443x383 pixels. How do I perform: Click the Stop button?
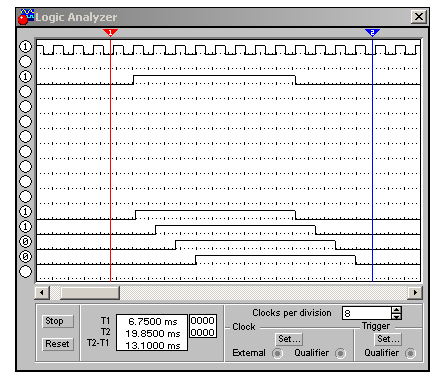point(57,321)
